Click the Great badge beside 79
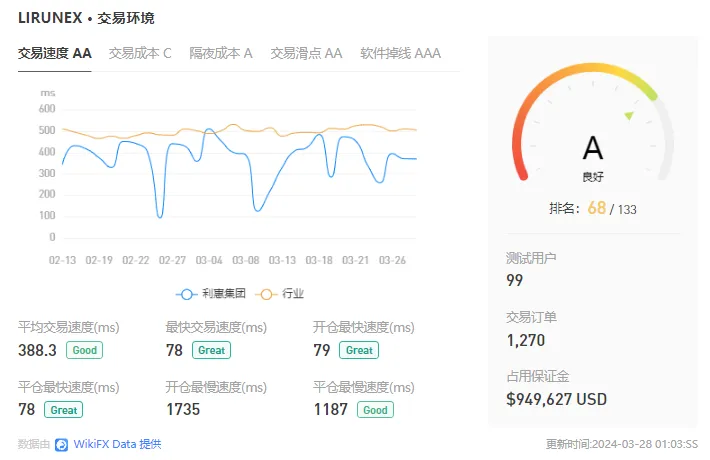The image size is (710, 460). tap(359, 350)
